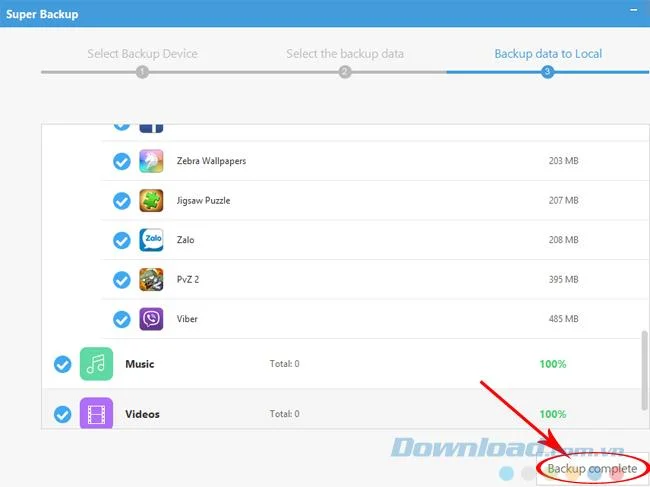Minimize the Super Backup window

tap(633, 10)
